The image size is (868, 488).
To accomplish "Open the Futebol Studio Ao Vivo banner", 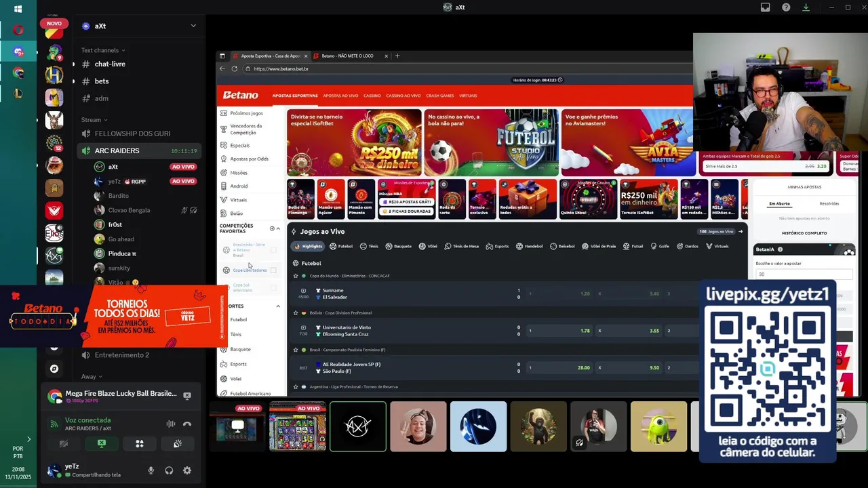I will [x=492, y=143].
